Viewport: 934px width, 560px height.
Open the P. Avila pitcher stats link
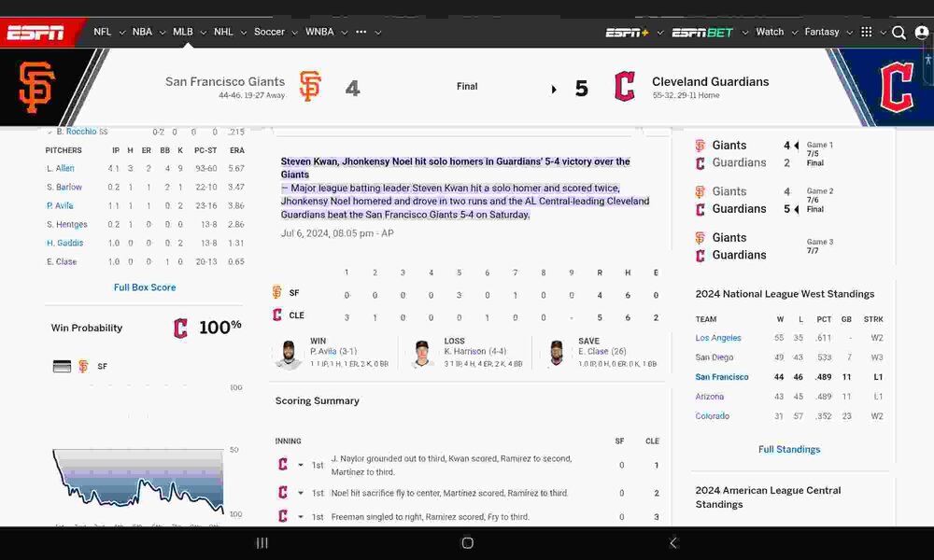click(60, 205)
